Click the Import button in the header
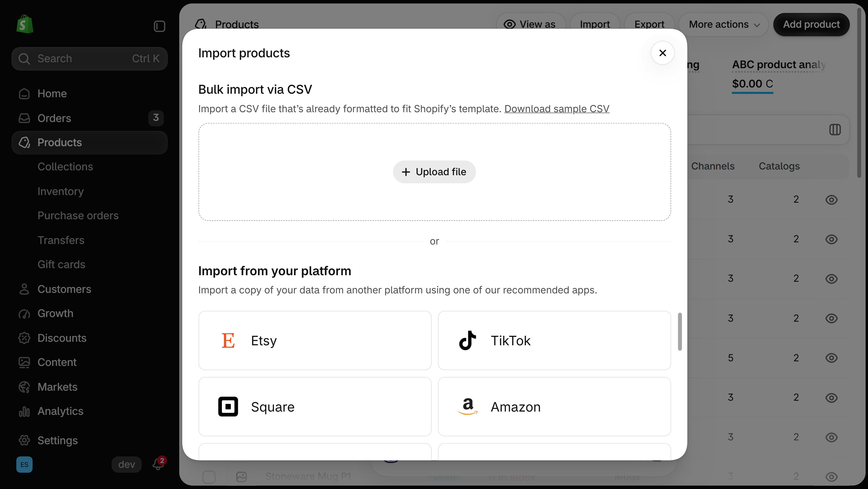 click(595, 24)
